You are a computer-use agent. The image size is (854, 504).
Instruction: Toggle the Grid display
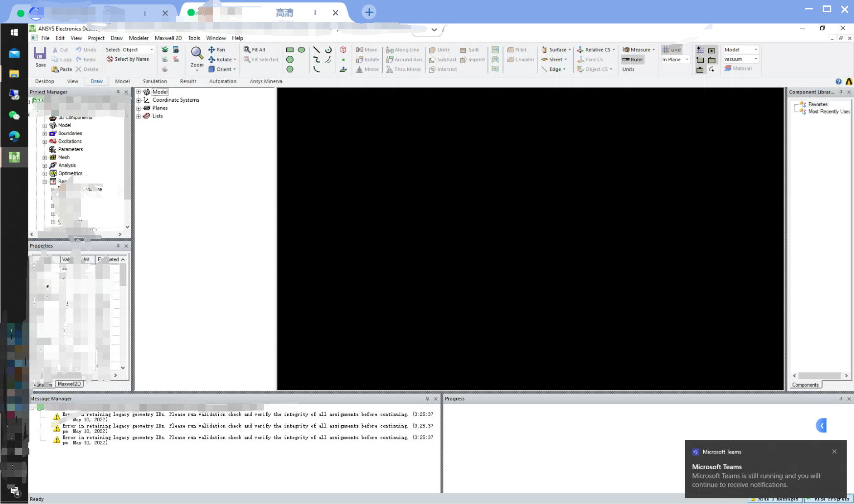click(x=671, y=49)
